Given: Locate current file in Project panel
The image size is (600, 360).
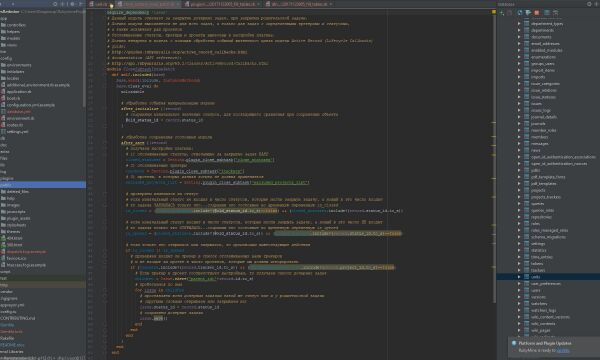Looking at the screenshot, I should 55,4.
